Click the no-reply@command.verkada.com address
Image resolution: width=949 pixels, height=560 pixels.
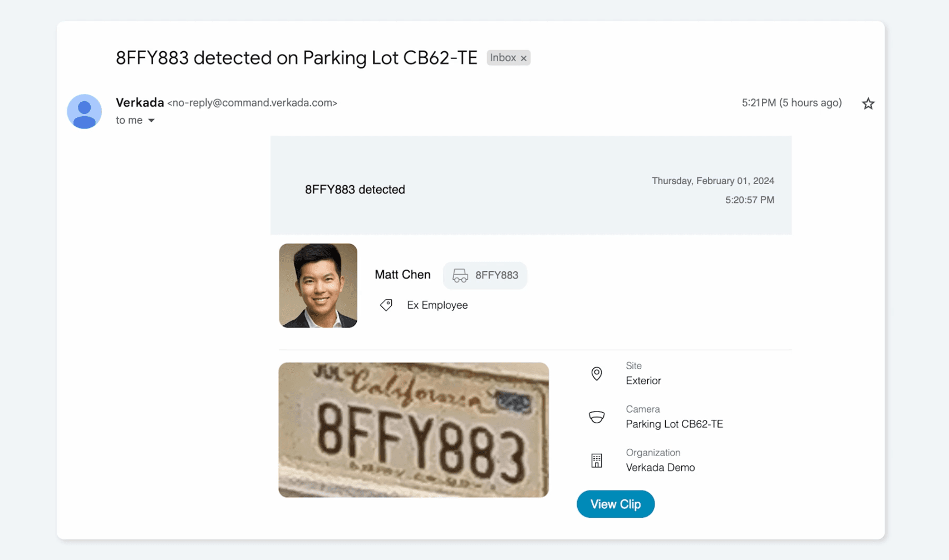coord(252,103)
